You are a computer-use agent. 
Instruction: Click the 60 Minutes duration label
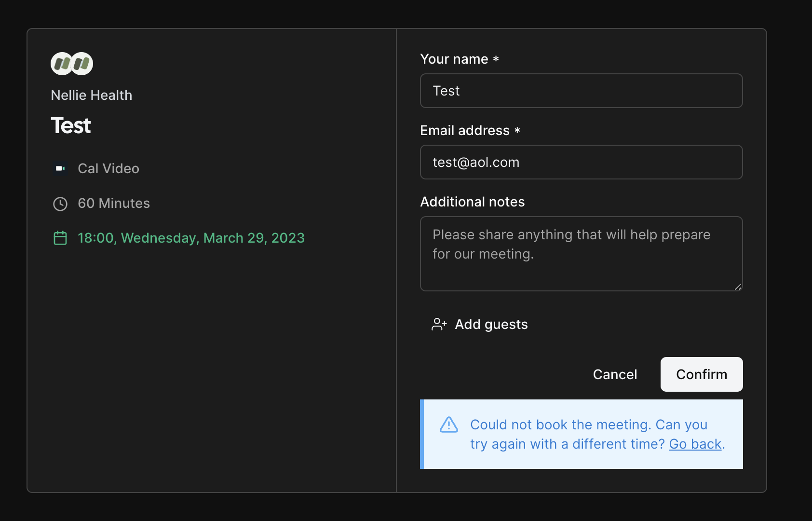tap(114, 203)
